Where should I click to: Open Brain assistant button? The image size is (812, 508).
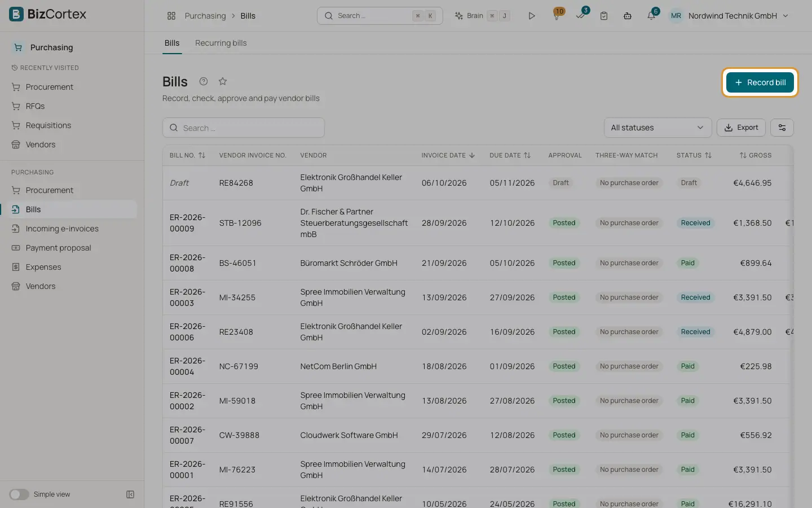(482, 16)
